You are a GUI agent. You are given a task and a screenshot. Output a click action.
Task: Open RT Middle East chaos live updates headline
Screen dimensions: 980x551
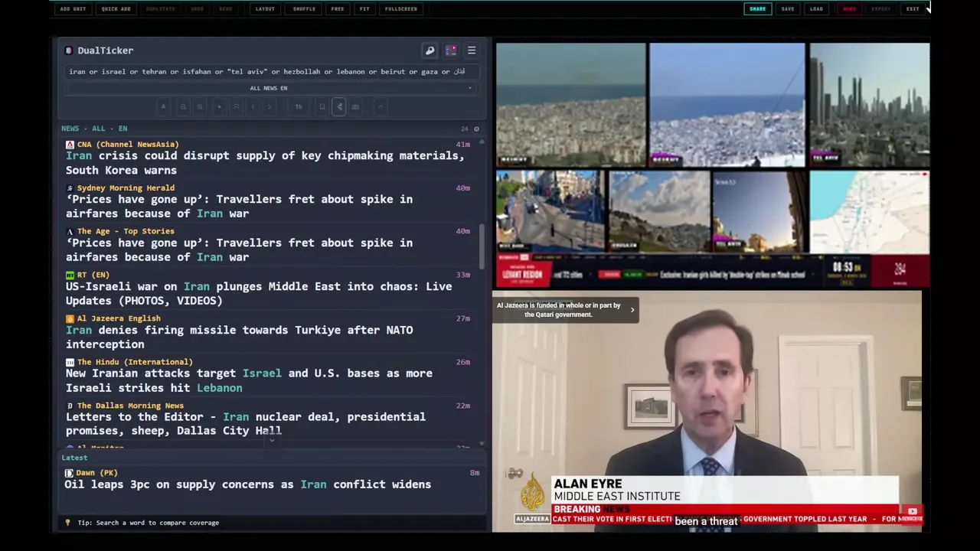(x=259, y=294)
